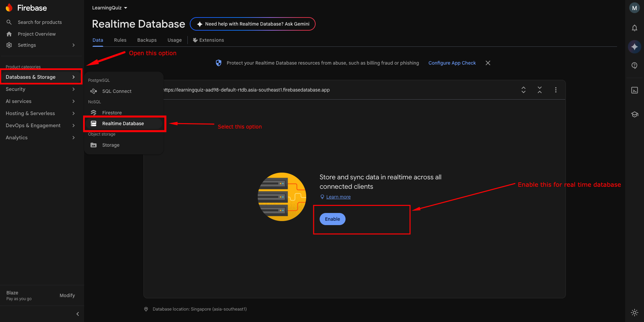Collapse the sidebar with the chevron
The height and width of the screenshot is (322, 644).
pos(78,314)
